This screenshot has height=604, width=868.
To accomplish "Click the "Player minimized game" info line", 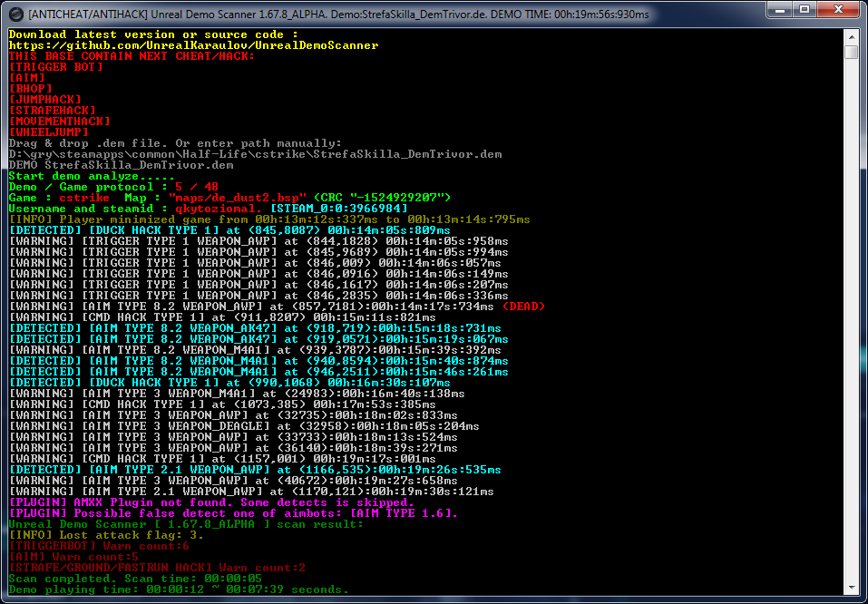I will tap(269, 219).
